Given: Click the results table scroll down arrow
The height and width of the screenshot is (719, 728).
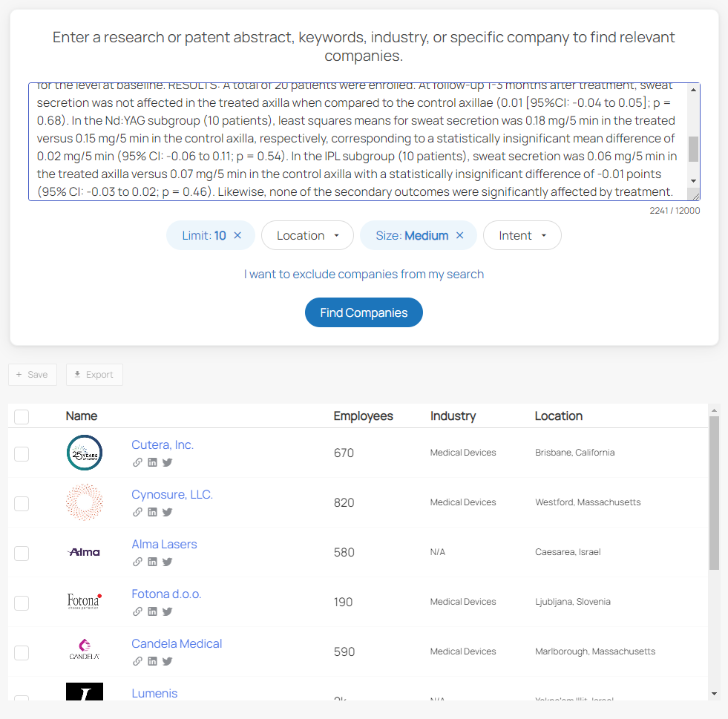Looking at the screenshot, I should tap(714, 694).
